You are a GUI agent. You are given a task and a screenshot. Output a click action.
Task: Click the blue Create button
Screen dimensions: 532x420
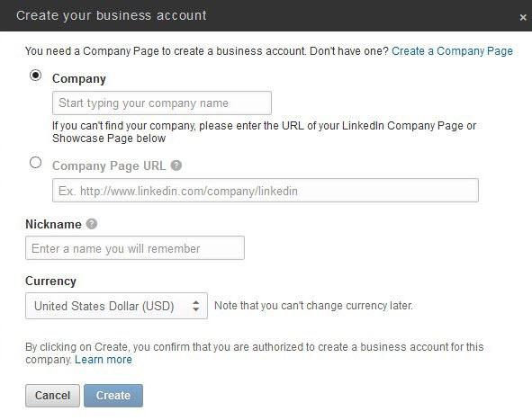coord(113,396)
